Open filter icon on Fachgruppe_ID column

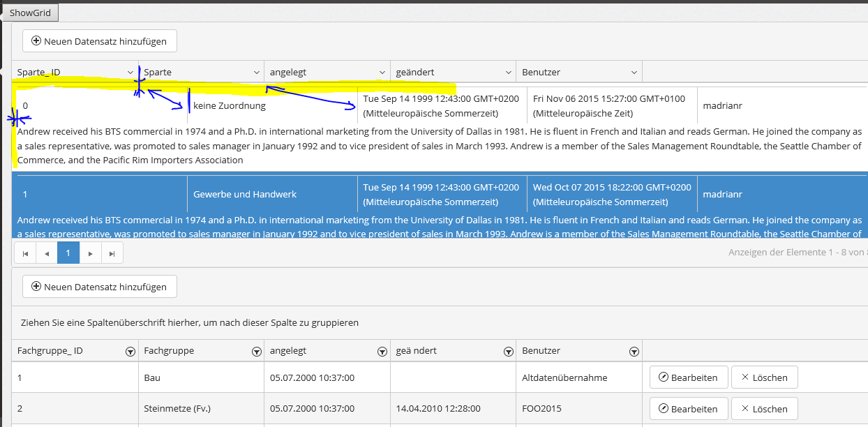tap(130, 352)
